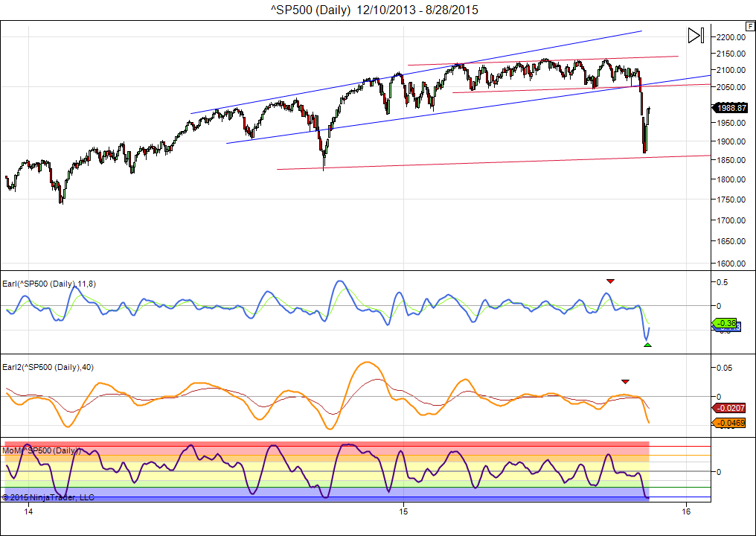Click the red down-triangle signal in Earl2 panel

(x=625, y=381)
